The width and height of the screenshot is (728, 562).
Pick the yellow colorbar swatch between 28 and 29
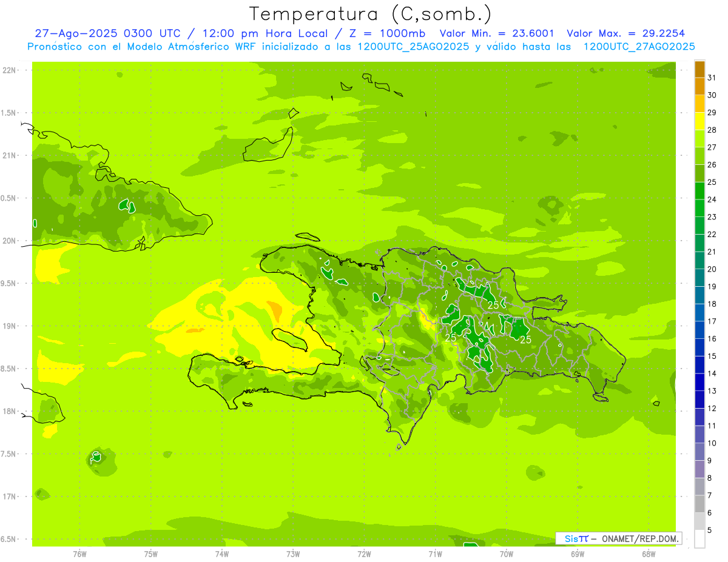click(699, 121)
